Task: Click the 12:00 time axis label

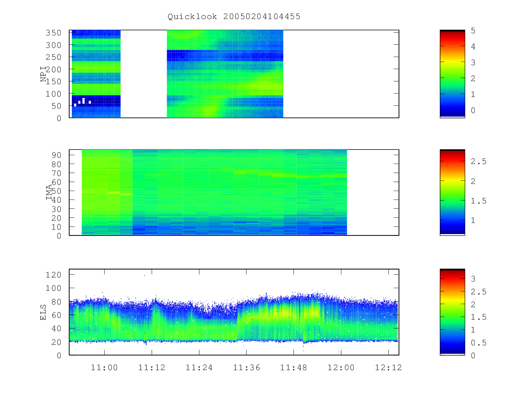Action: pyautogui.click(x=341, y=367)
